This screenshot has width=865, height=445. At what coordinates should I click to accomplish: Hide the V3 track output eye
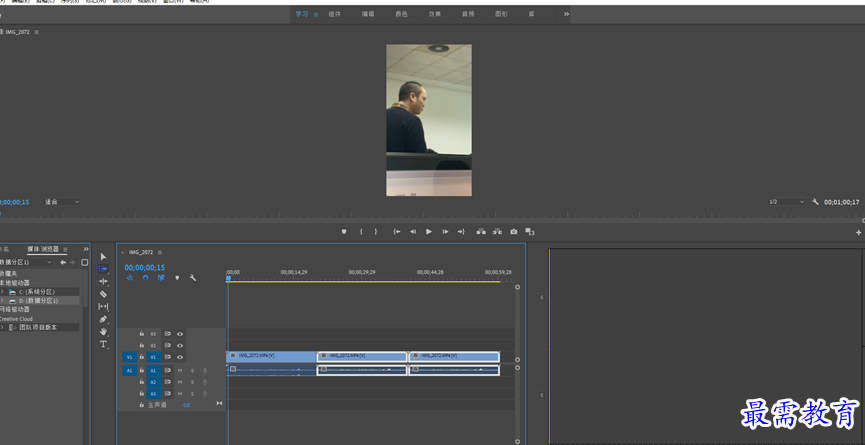click(180, 334)
